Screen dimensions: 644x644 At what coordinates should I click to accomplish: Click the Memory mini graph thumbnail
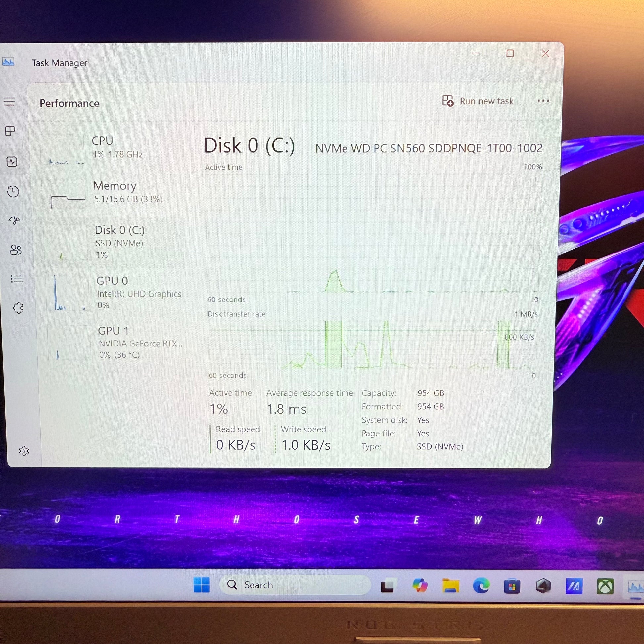(64, 194)
